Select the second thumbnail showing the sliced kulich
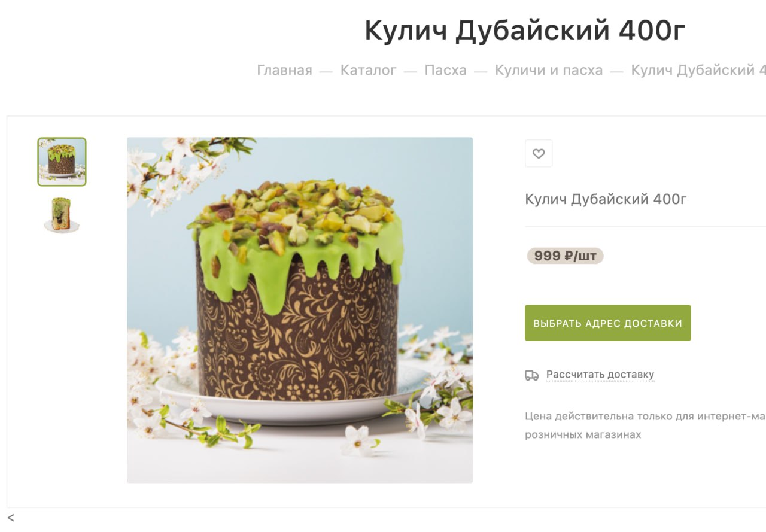766x532 pixels. pyautogui.click(x=62, y=215)
